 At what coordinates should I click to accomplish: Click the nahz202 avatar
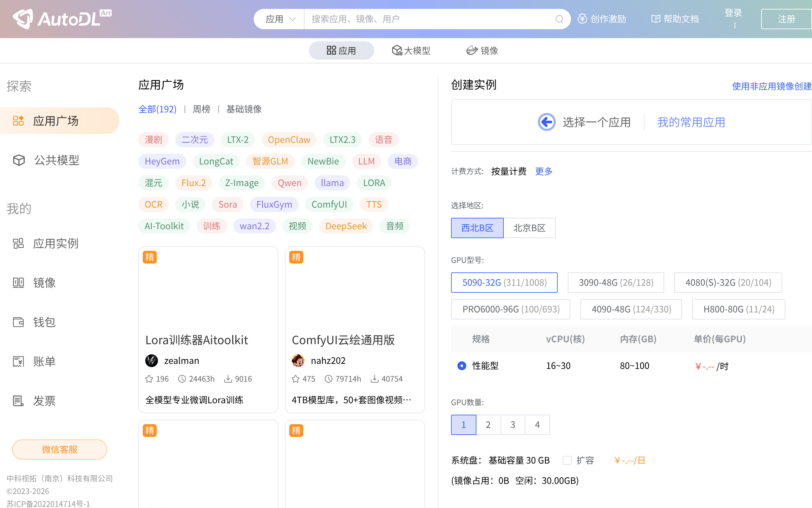(298, 360)
